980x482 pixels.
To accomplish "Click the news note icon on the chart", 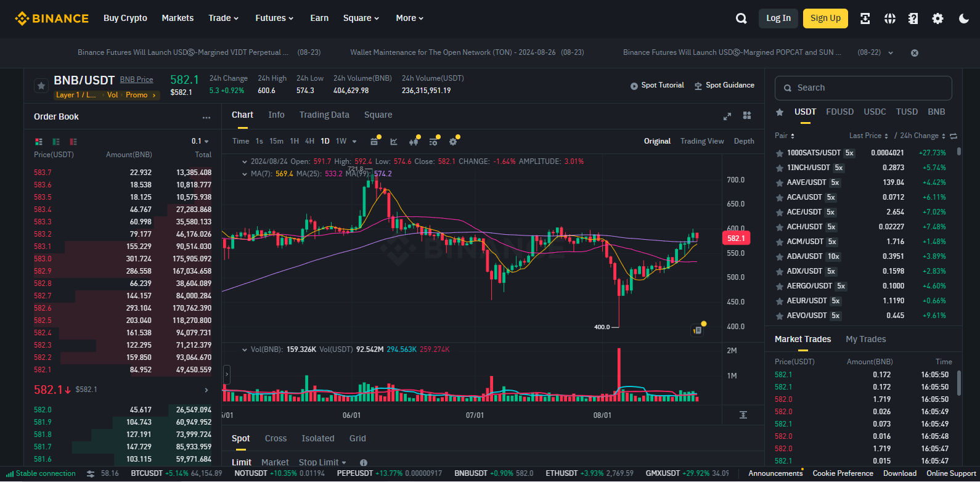I will (698, 330).
